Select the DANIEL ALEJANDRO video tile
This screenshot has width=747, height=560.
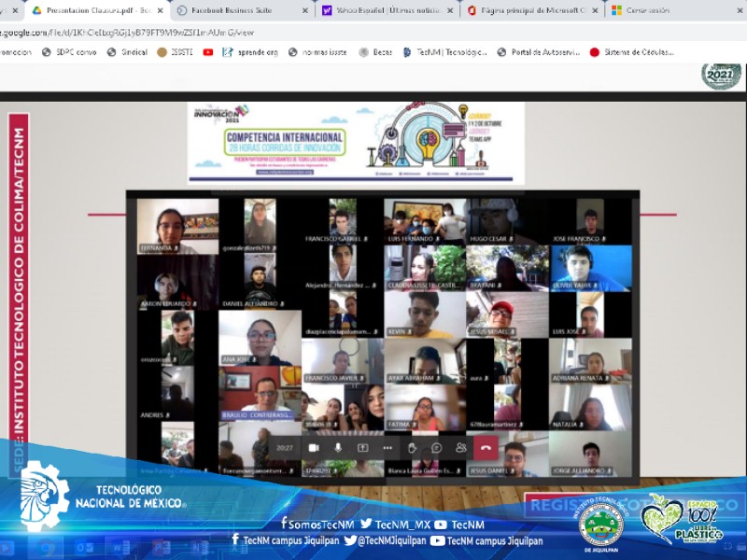(260, 280)
